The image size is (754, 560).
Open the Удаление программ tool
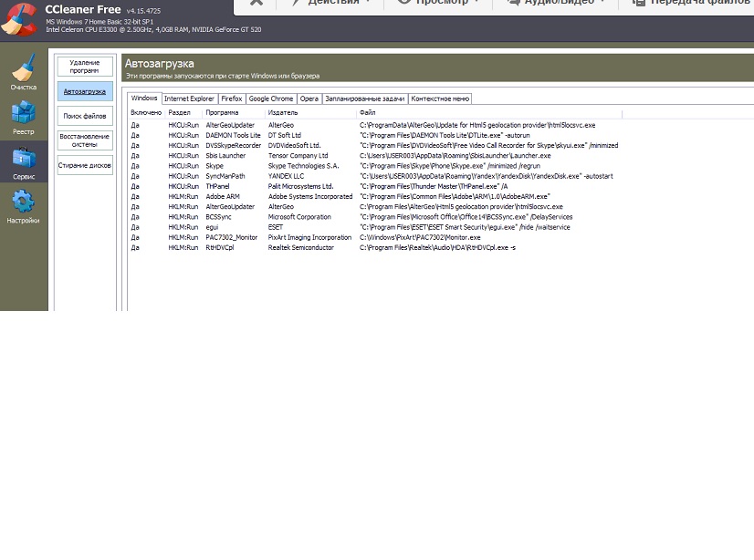pyautogui.click(x=85, y=67)
